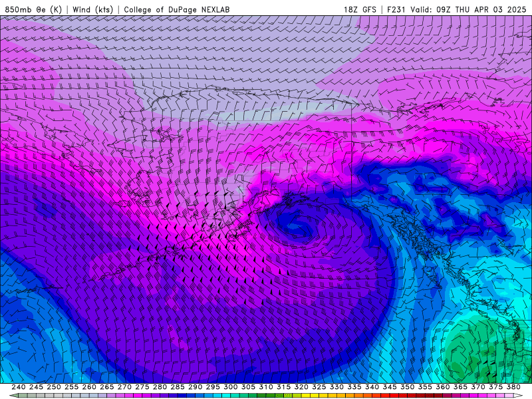
Task: Click the 360 value on color scale
Action: click(443, 387)
